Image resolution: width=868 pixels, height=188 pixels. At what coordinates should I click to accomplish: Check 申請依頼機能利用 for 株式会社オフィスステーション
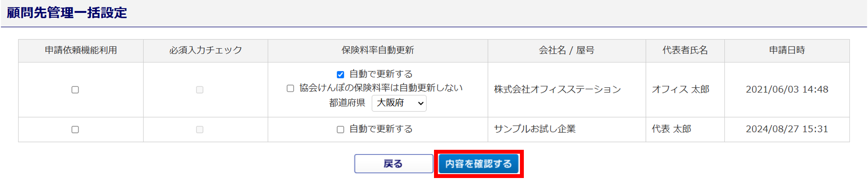(75, 90)
